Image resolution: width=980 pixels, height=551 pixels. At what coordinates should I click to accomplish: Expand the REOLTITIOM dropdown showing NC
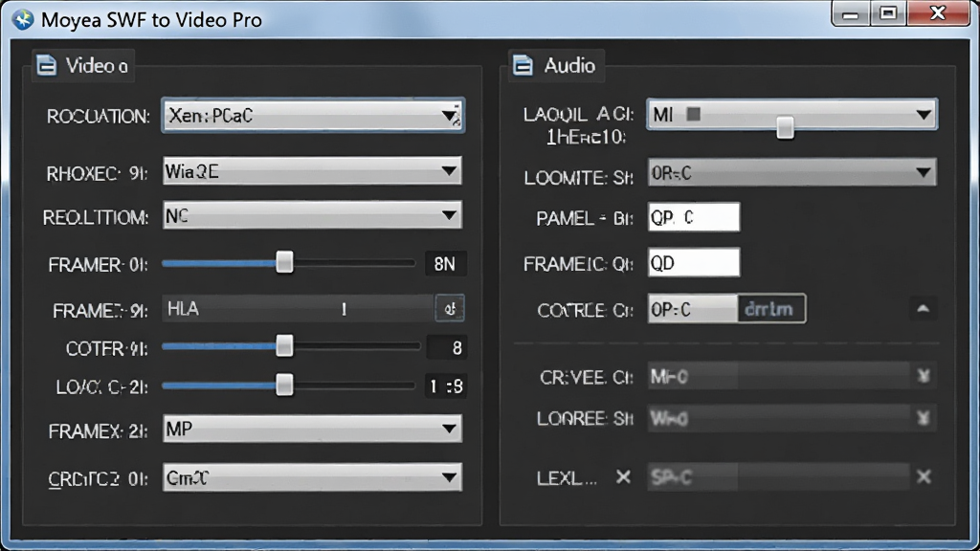[x=313, y=215]
